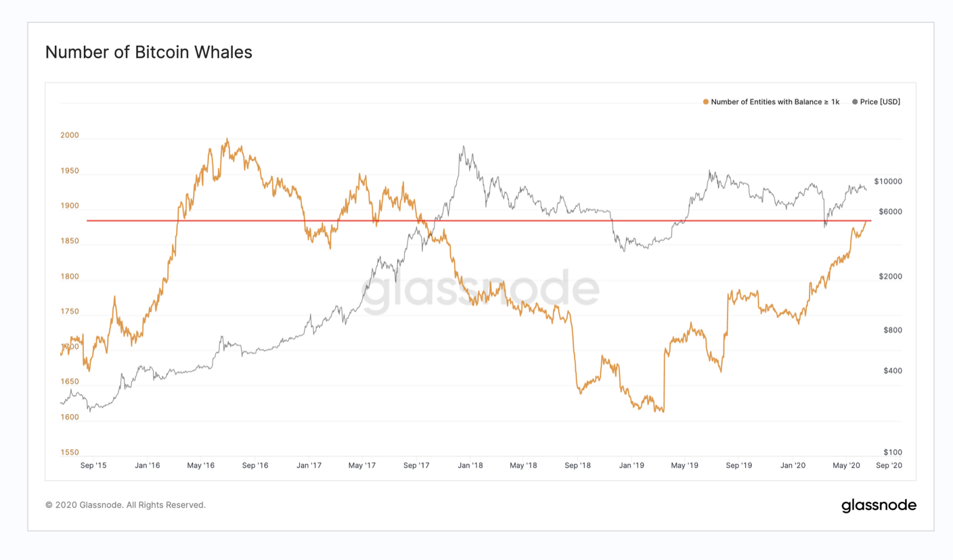Click the '2000' left y-axis label
953x560 pixels.
tap(70, 135)
